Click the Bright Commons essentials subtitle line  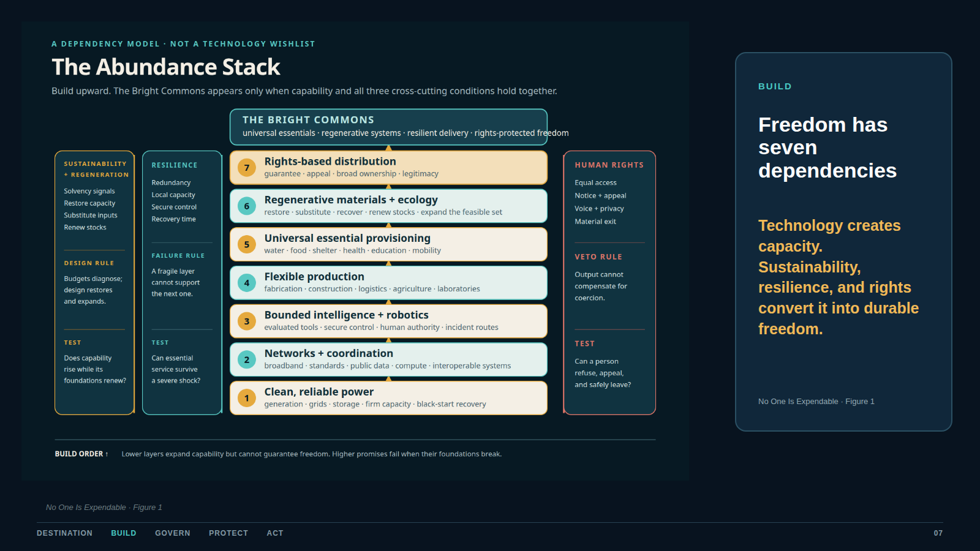click(x=405, y=133)
